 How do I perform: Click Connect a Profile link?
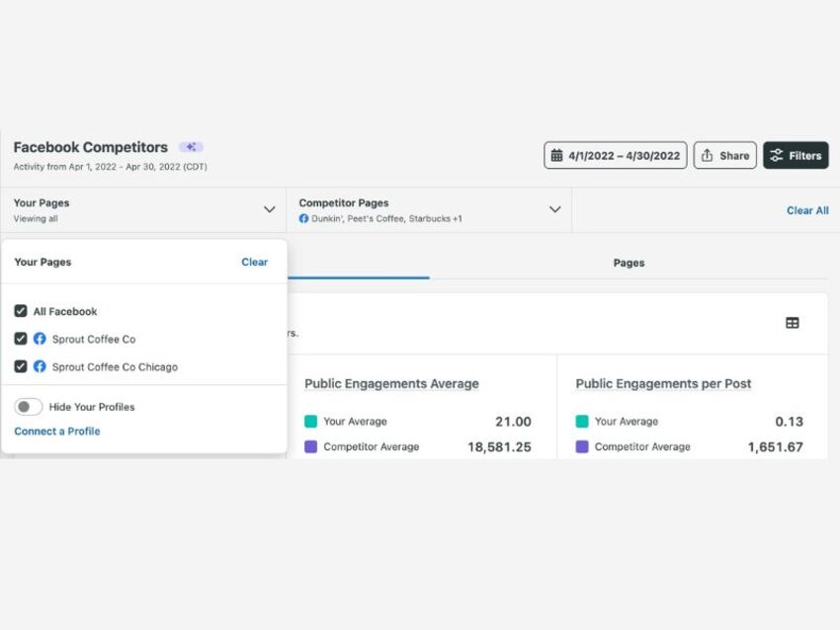click(x=57, y=431)
